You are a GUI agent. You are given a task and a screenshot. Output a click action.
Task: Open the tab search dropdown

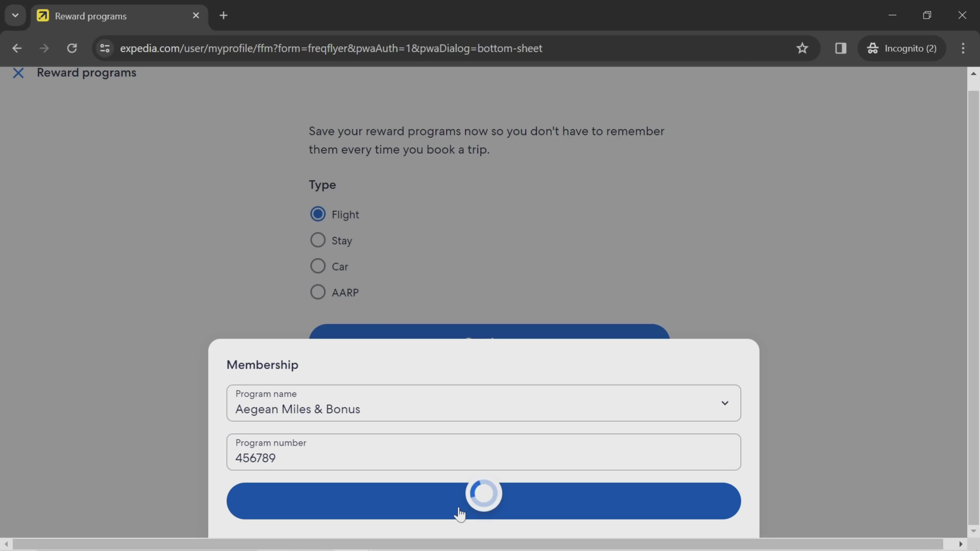pyautogui.click(x=15, y=16)
